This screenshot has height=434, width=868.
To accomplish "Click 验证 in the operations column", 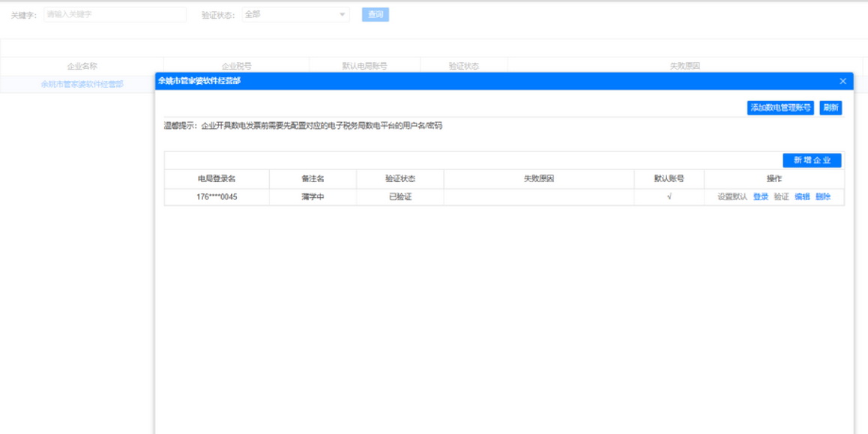I will pyautogui.click(x=781, y=197).
